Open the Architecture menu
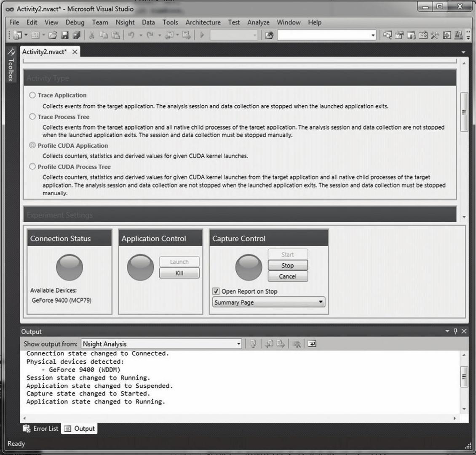 click(x=203, y=22)
